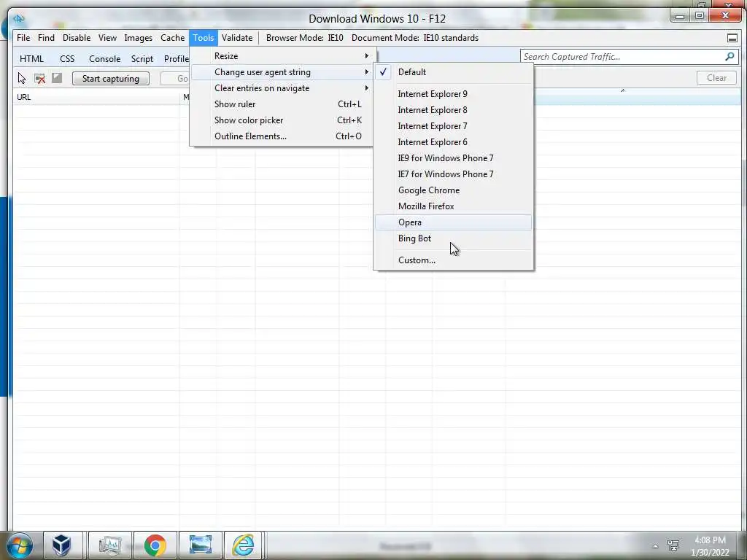Click the clear browser cache icon
The height and width of the screenshot is (560, 747).
tap(39, 78)
